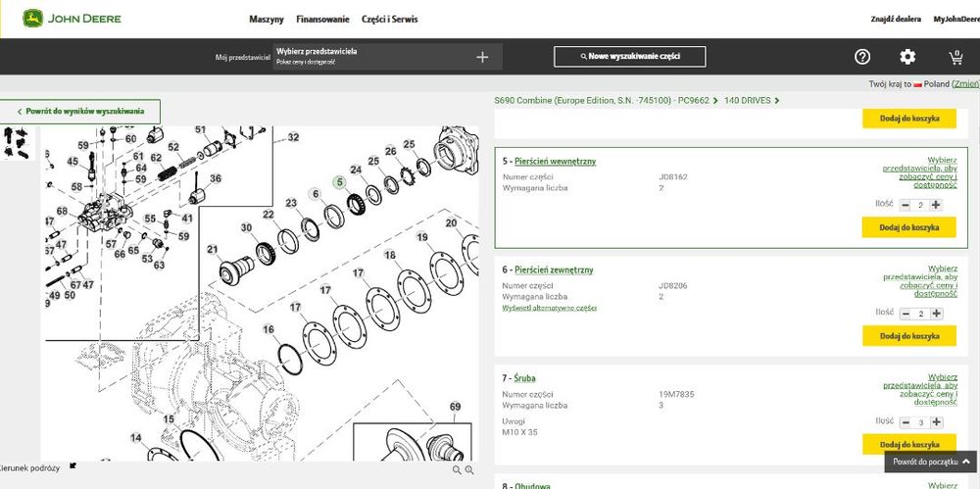The image size is (980, 489).
Task: Select callout 6 in the diagram
Action: (x=316, y=194)
